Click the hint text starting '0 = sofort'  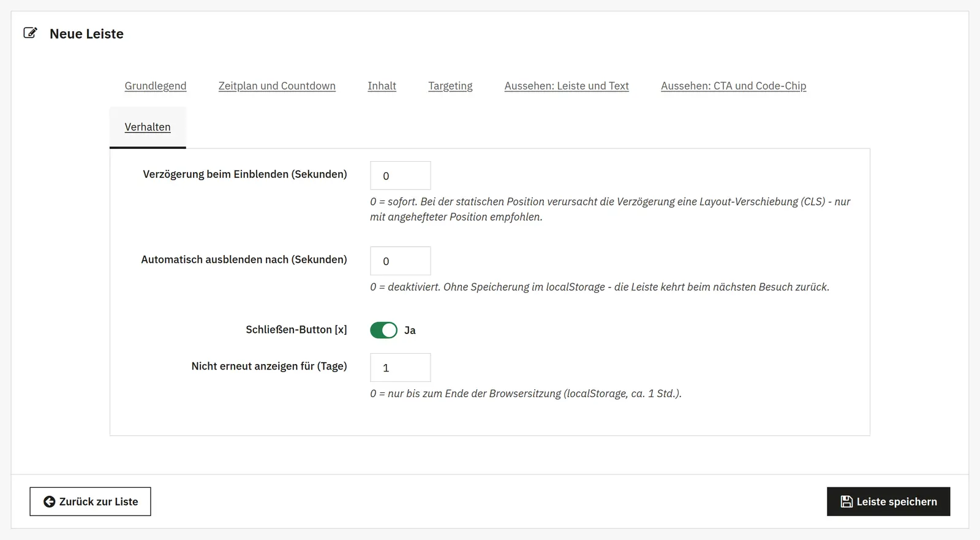tap(610, 209)
